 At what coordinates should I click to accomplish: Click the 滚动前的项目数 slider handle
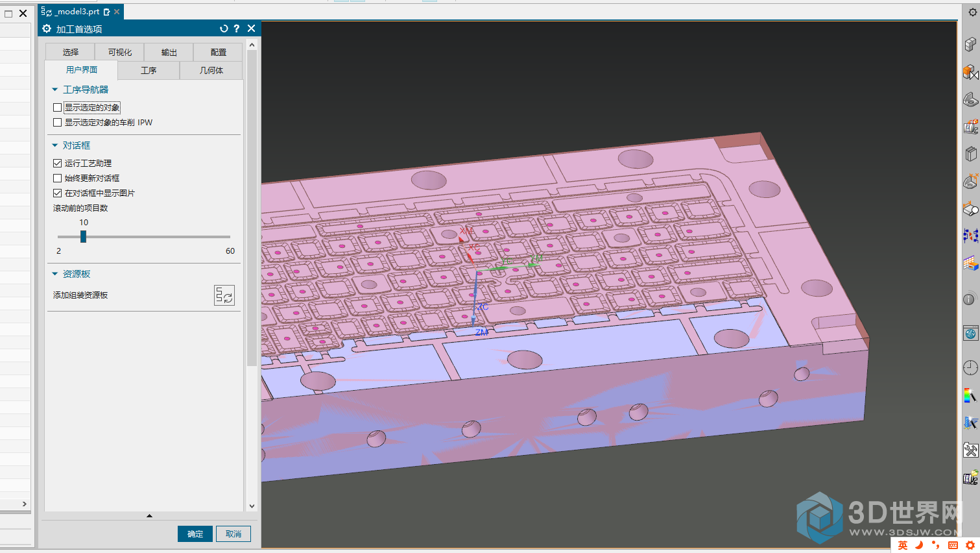[83, 237]
